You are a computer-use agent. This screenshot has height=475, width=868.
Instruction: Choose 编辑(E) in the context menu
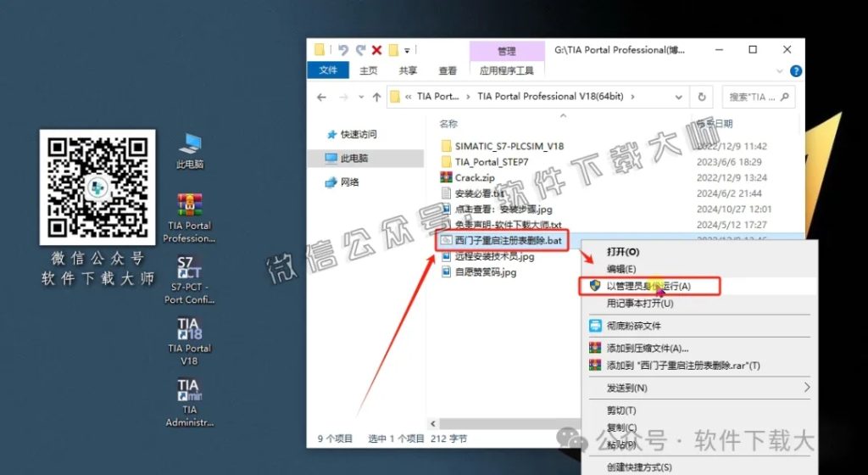[x=621, y=269]
